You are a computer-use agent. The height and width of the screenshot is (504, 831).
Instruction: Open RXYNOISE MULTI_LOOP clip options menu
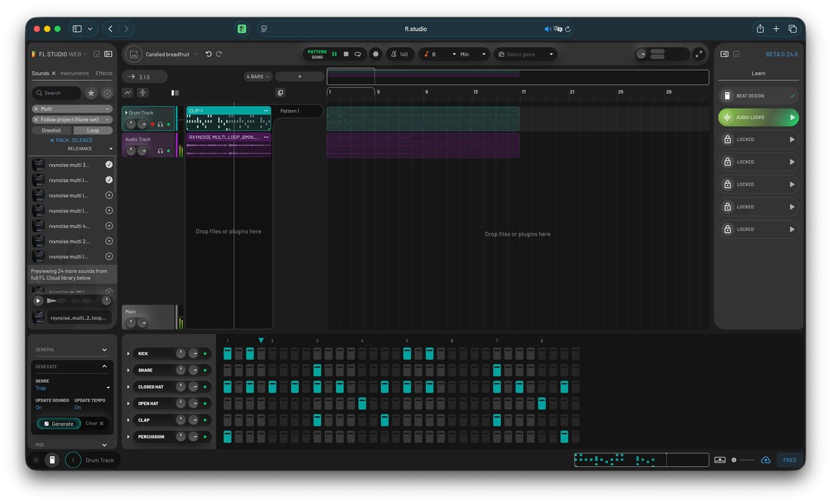tap(266, 137)
